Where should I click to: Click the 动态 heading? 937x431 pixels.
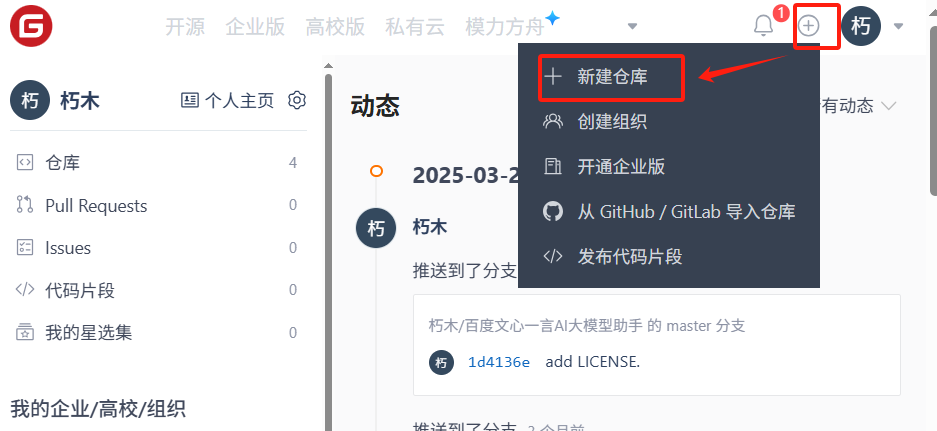tap(375, 106)
